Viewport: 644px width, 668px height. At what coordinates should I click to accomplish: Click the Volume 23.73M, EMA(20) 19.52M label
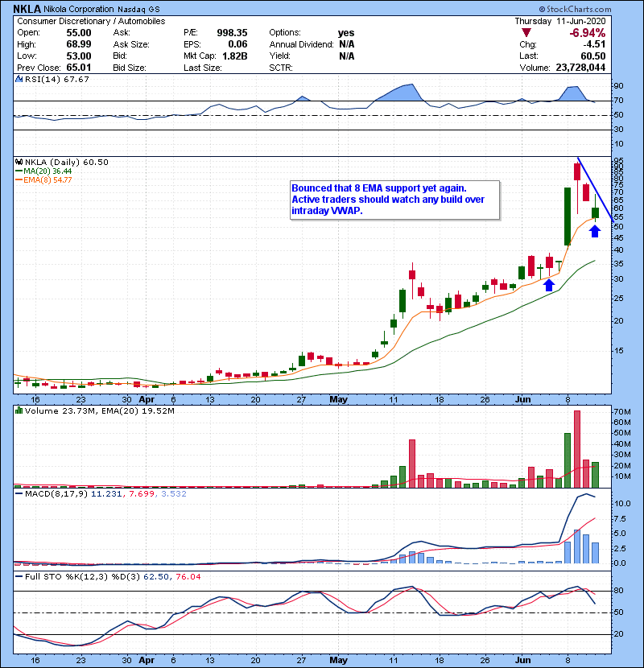[x=99, y=411]
